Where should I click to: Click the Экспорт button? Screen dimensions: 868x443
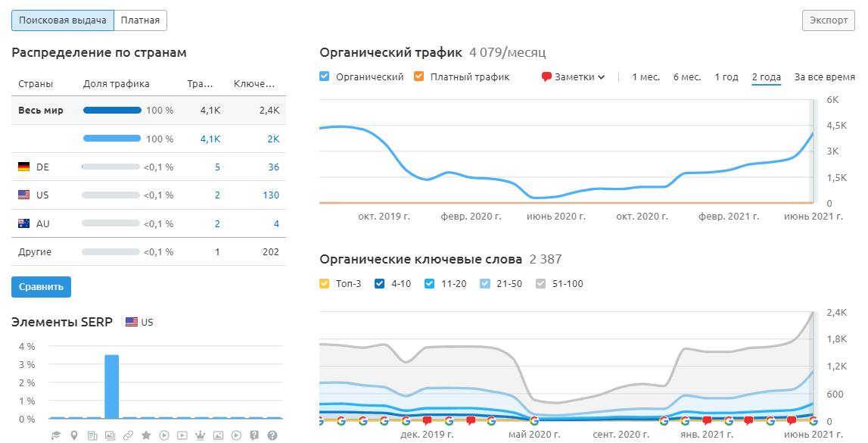point(829,20)
